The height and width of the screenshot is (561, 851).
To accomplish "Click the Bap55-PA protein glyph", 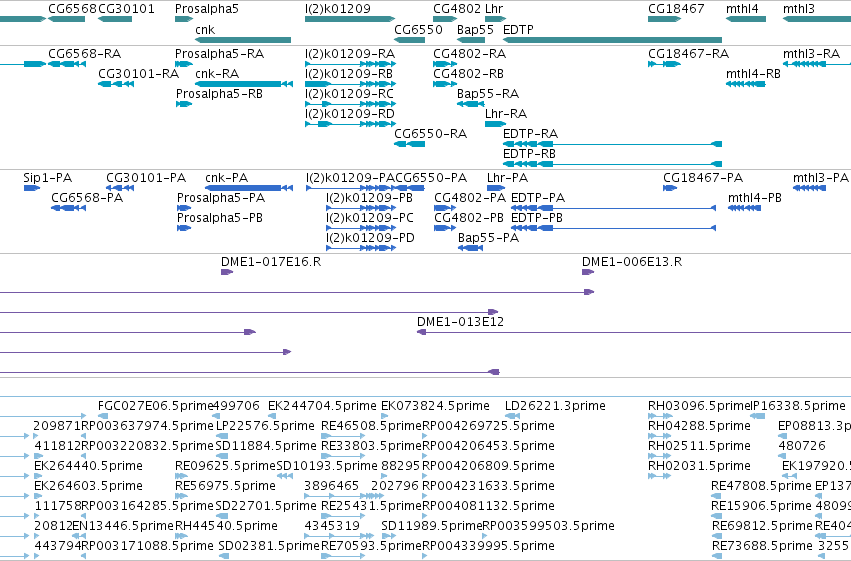I will 471,248.
